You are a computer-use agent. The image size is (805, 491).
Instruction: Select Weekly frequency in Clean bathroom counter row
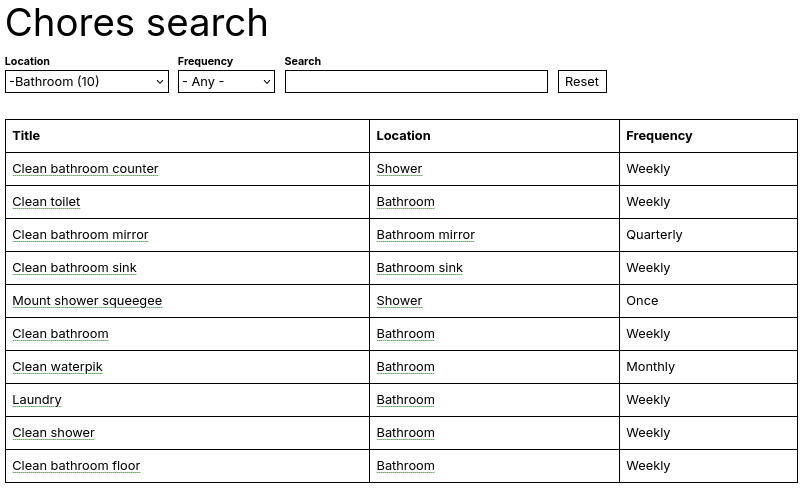click(648, 169)
